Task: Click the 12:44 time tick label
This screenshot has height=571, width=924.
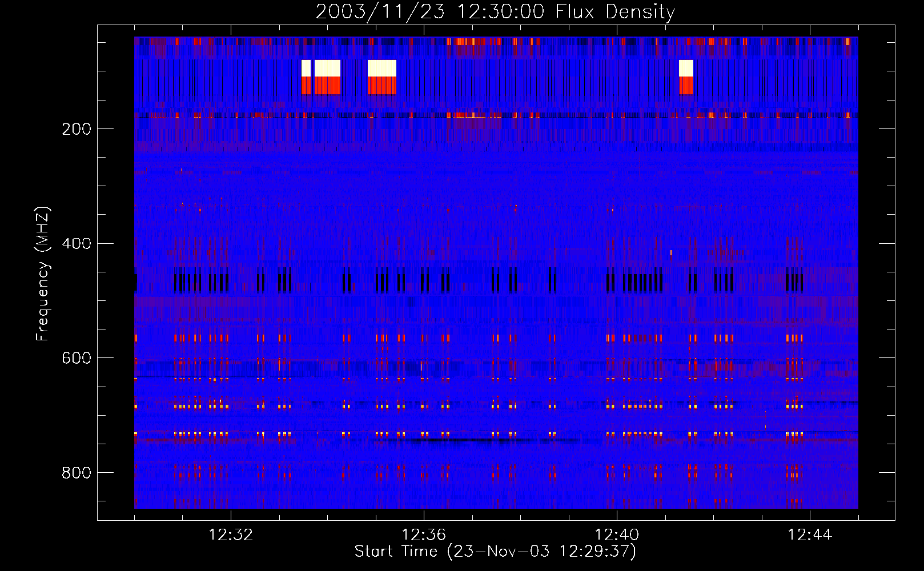Action: tap(810, 535)
